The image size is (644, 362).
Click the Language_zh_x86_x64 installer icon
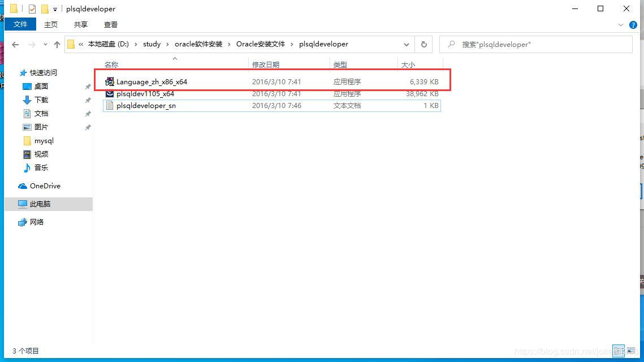(x=109, y=81)
